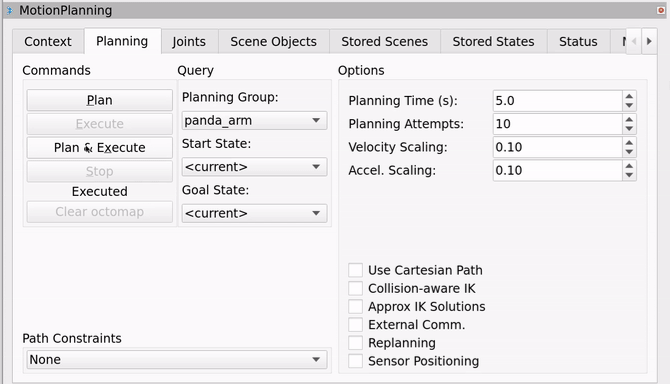This screenshot has width=670, height=384.
Task: Enable the Replanning checkbox
Action: click(x=356, y=343)
